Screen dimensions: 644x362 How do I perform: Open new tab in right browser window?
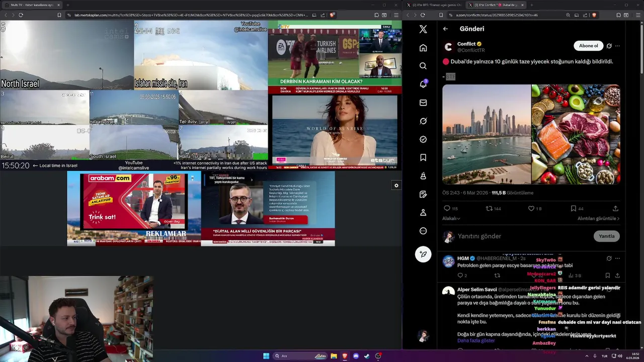click(x=531, y=5)
